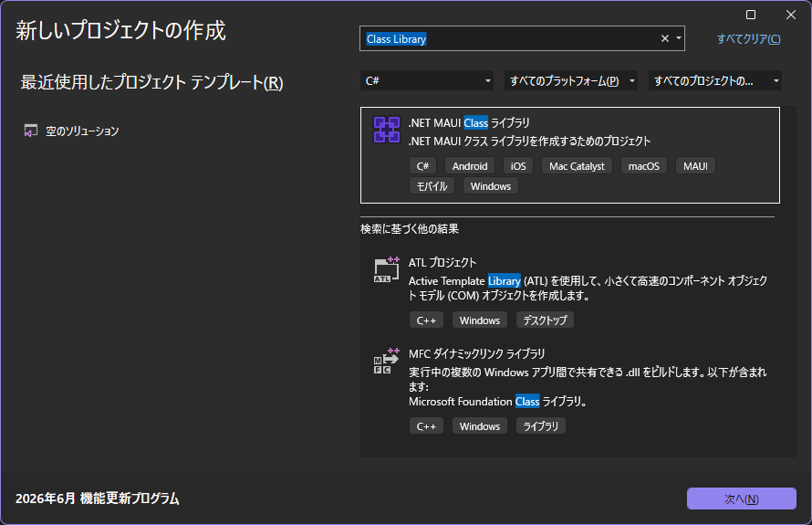Click the C++ tag on the MFC template
This screenshot has height=525, width=812.
pyautogui.click(x=426, y=426)
